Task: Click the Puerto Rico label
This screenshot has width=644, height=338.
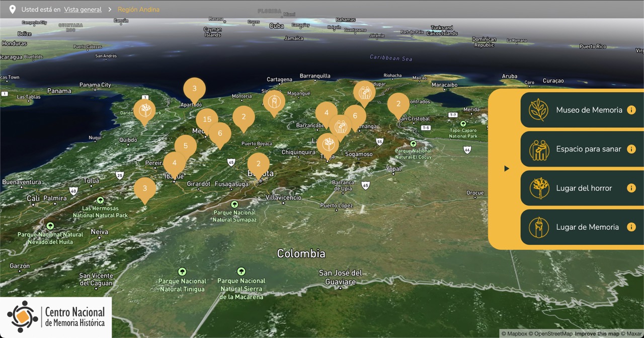Action: pyautogui.click(x=593, y=47)
